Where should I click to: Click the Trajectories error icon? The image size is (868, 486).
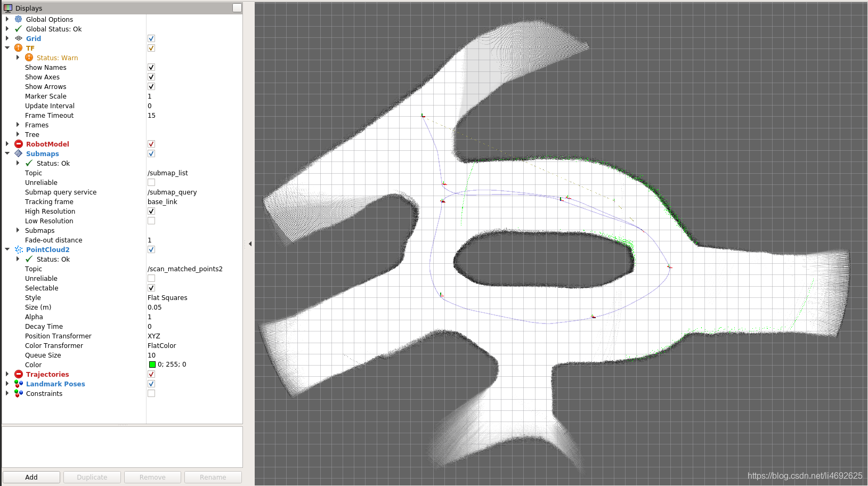[x=19, y=374]
